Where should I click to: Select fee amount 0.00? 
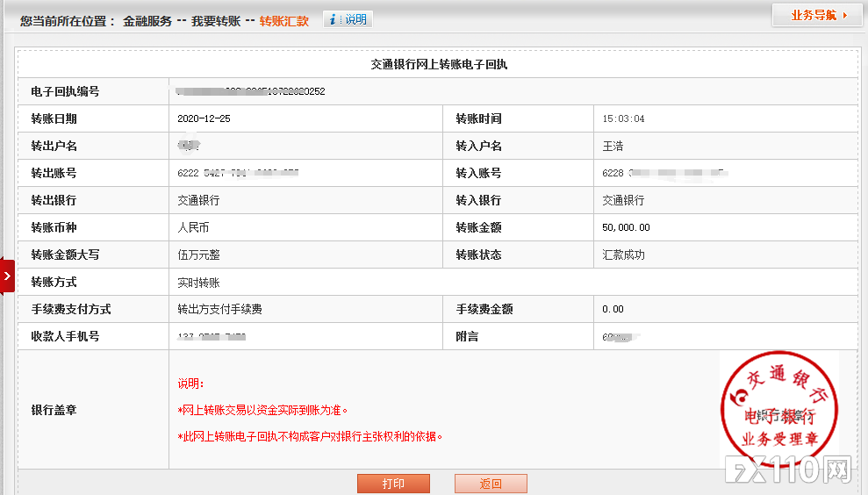(x=613, y=309)
